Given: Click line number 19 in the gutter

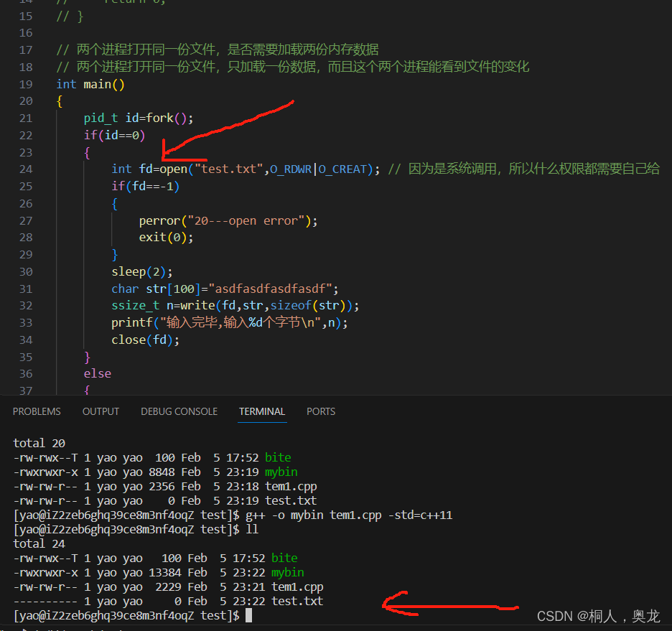Looking at the screenshot, I should (26, 85).
